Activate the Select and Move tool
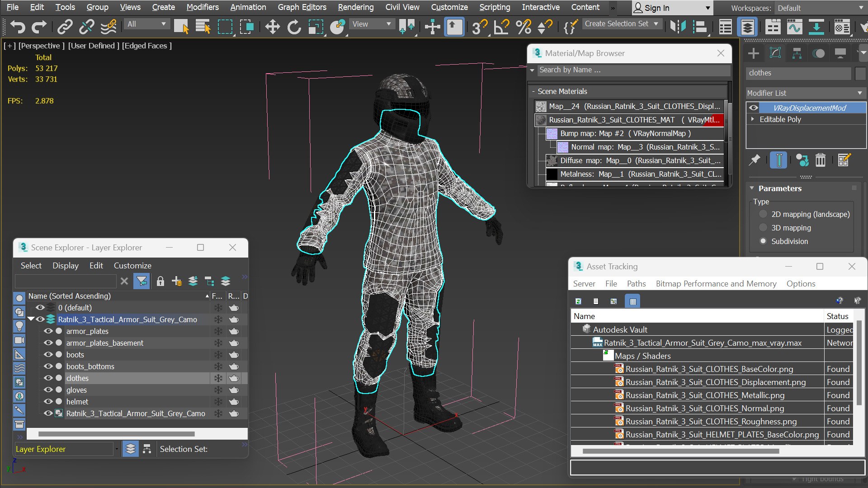The height and width of the screenshot is (488, 868). click(x=272, y=27)
